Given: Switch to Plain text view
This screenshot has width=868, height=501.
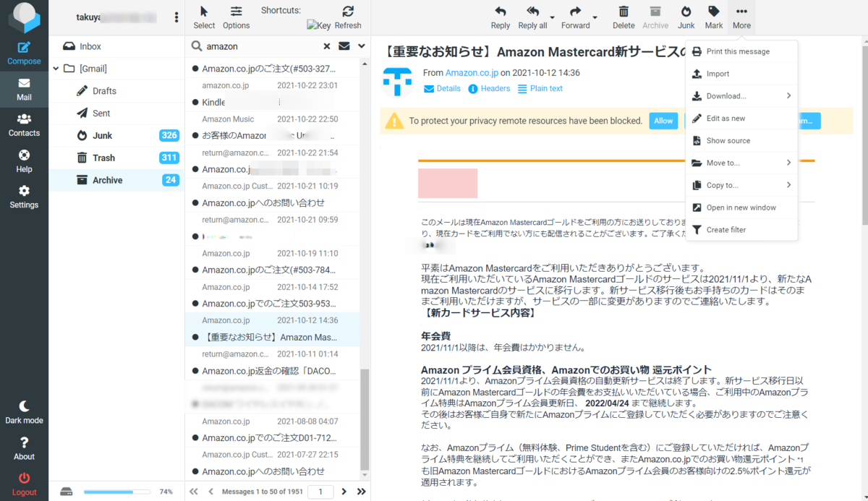Looking at the screenshot, I should tap(540, 89).
